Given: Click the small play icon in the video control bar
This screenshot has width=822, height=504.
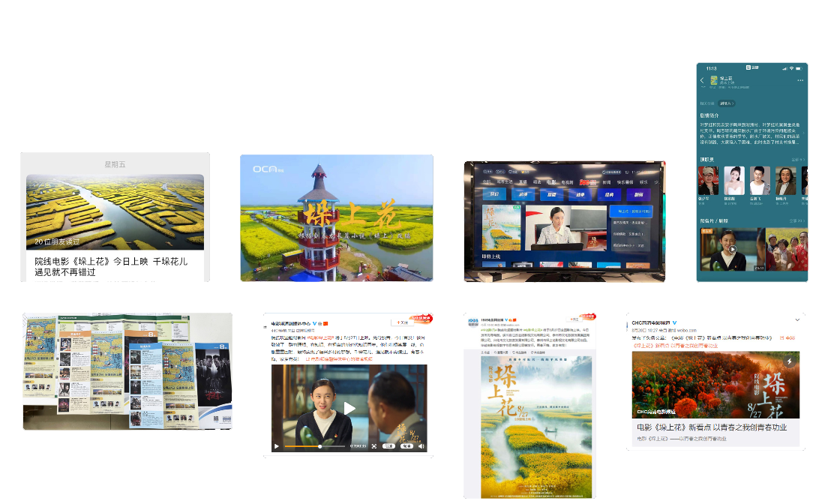Looking at the screenshot, I should 276,446.
